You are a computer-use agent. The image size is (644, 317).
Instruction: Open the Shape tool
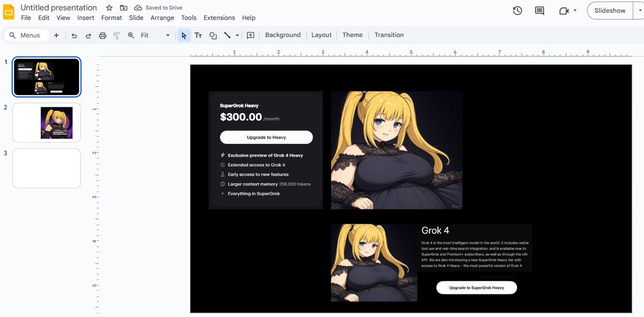(213, 35)
